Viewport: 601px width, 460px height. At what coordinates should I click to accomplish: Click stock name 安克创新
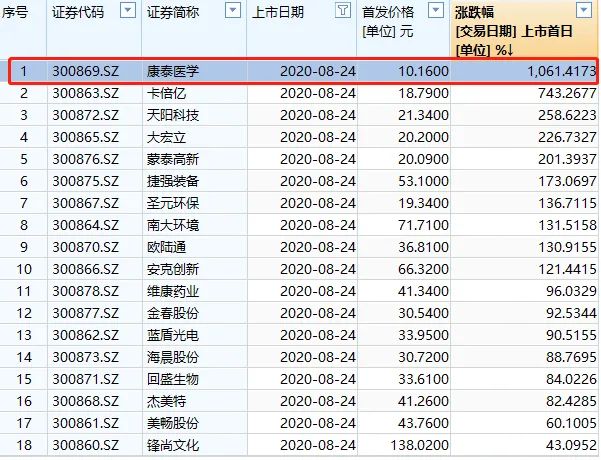[x=173, y=269]
